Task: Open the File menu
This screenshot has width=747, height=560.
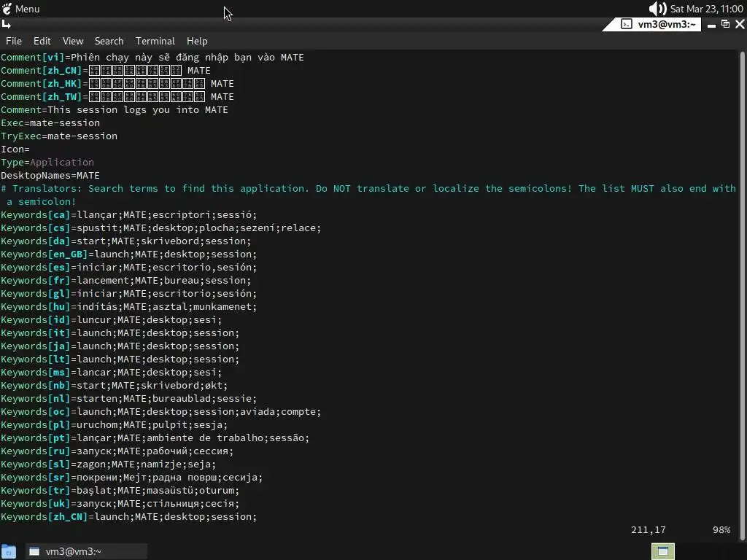Action: 14,41
